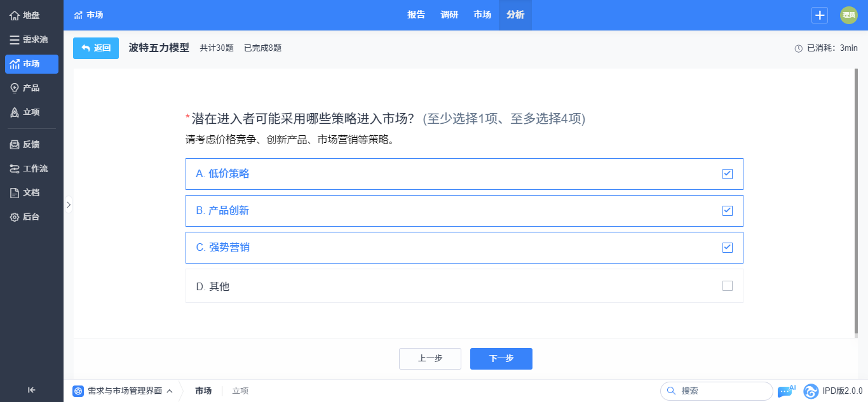Click the 下一步 button
Screen dimensions: 868x402
click(501, 359)
